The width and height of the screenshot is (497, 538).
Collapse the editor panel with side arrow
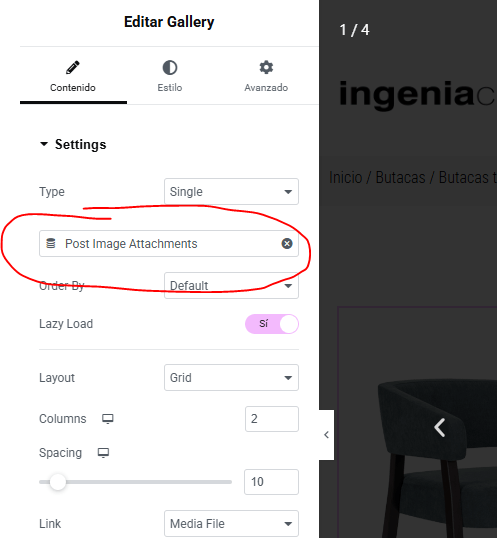click(327, 435)
